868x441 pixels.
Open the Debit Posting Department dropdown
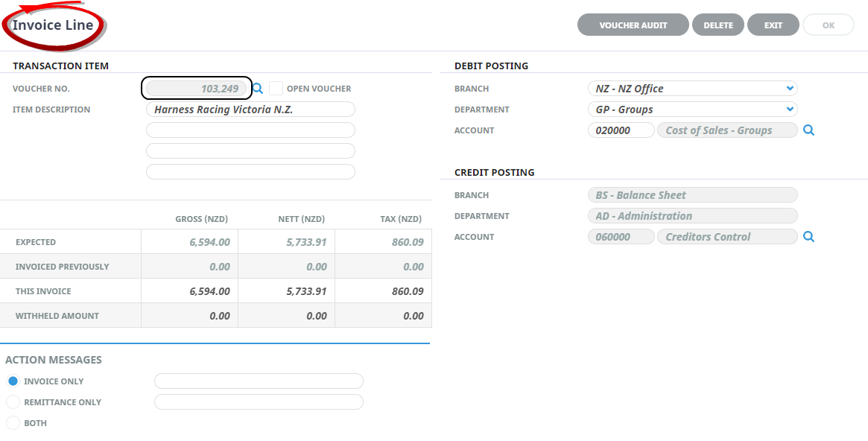point(790,110)
